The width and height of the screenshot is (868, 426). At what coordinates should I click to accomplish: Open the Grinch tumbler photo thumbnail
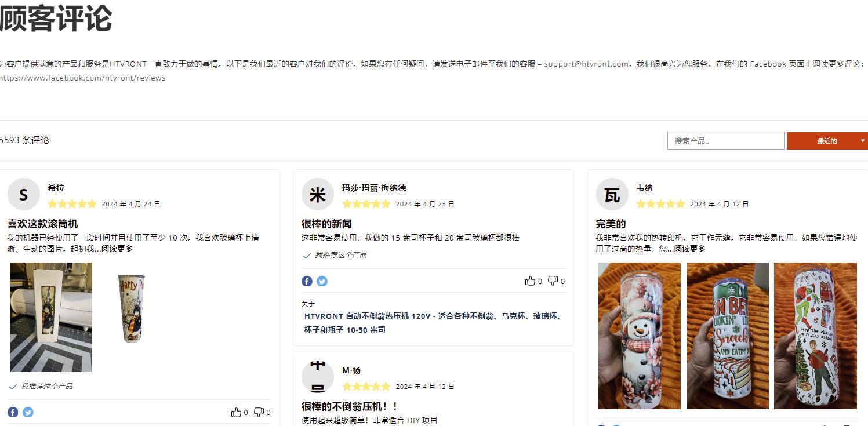815,336
